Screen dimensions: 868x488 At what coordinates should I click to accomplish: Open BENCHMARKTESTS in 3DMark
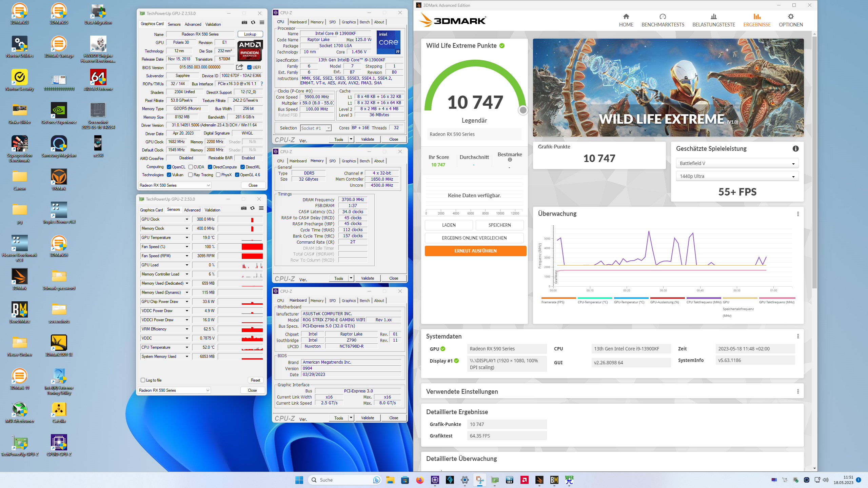pos(663,20)
